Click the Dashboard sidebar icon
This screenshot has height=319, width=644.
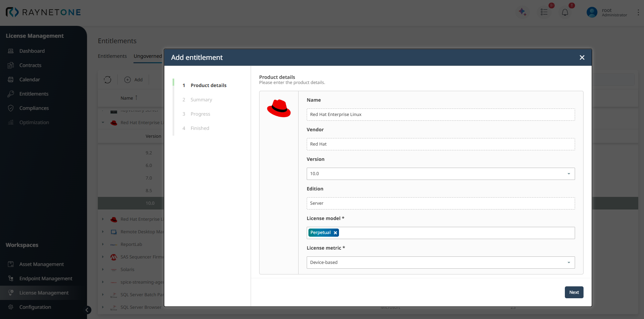point(11,51)
